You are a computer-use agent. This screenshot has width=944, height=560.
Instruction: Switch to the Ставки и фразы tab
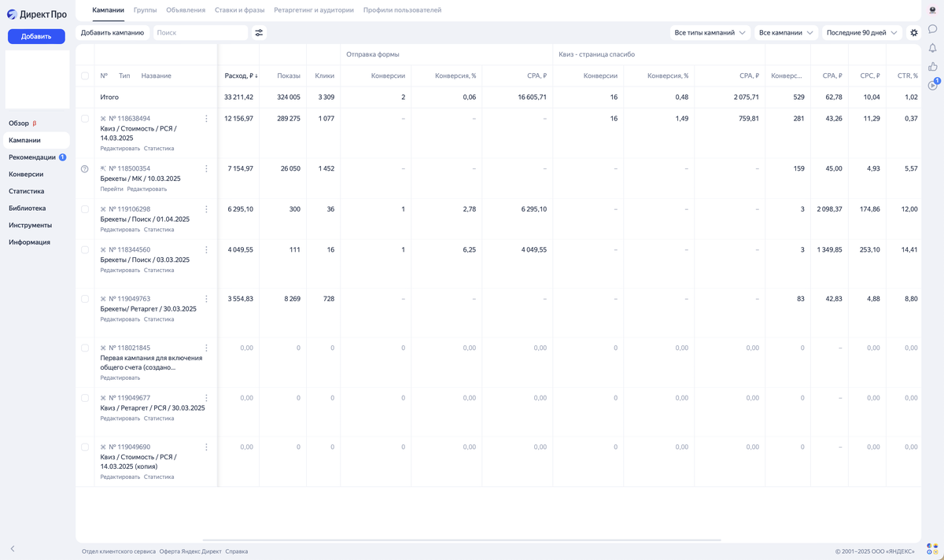pyautogui.click(x=240, y=10)
